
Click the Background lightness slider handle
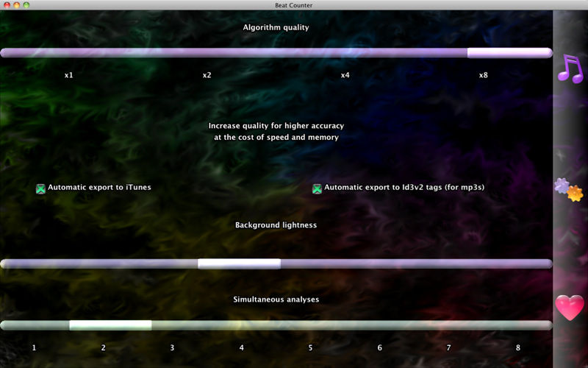[x=240, y=263]
